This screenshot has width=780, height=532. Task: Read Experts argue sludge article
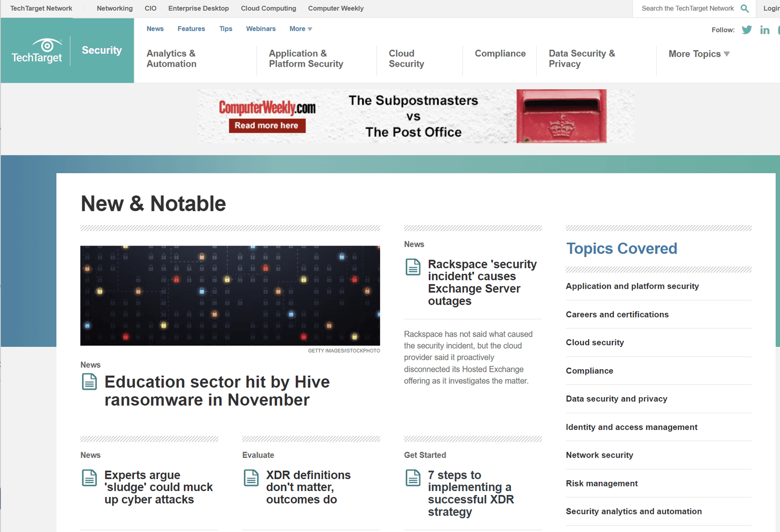tap(158, 487)
